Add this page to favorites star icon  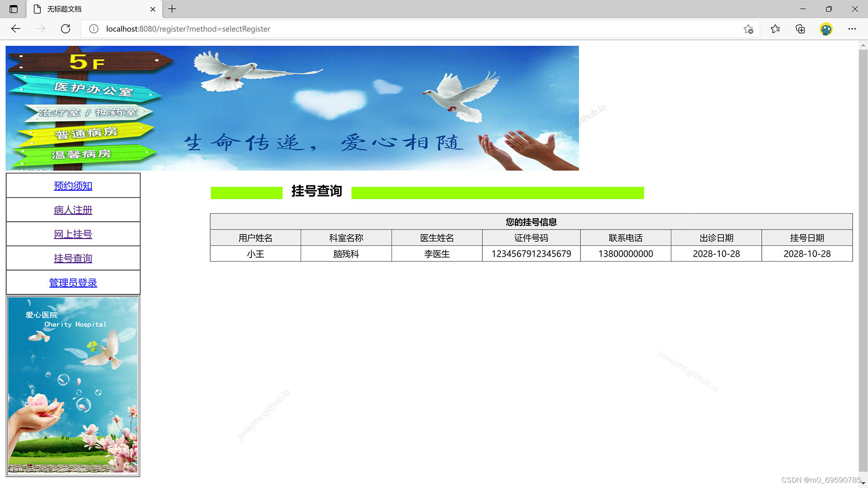point(748,29)
